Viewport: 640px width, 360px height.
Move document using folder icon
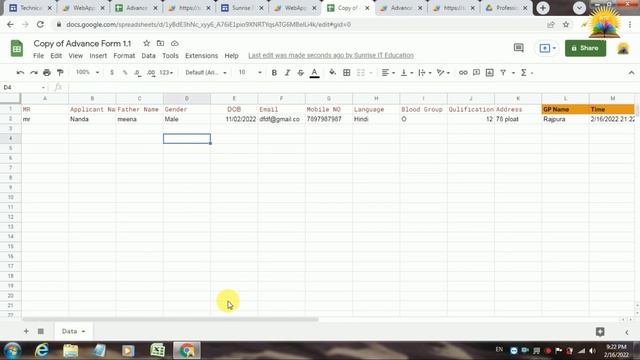(160, 43)
